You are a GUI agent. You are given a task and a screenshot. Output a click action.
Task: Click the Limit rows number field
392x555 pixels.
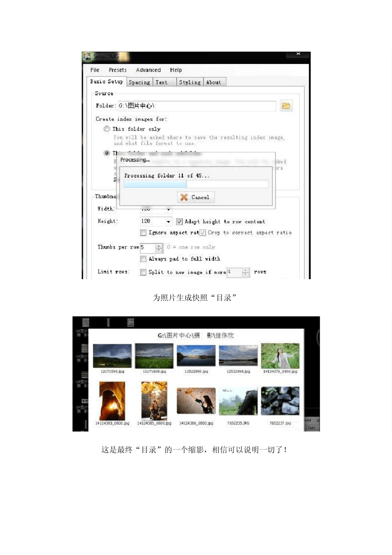tap(234, 273)
